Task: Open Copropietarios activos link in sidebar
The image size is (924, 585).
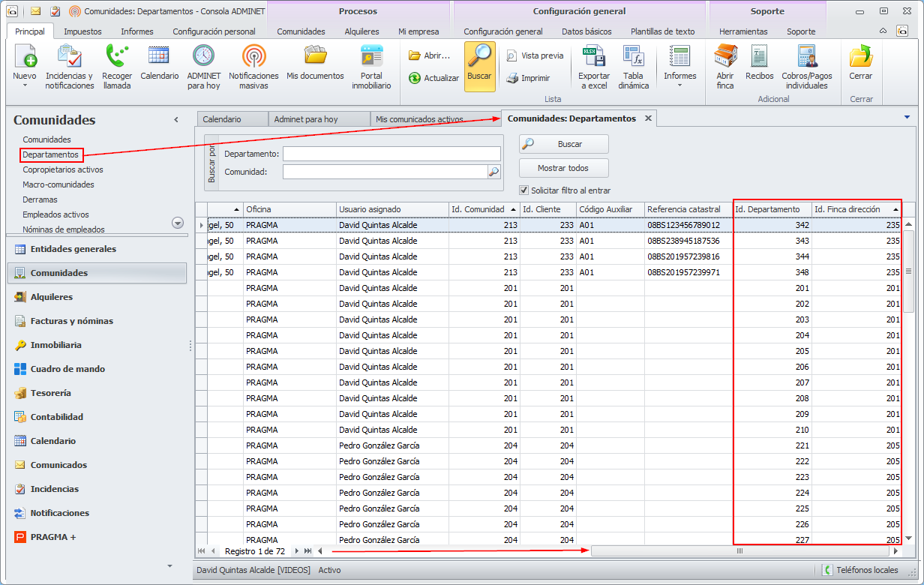Action: [x=63, y=169]
